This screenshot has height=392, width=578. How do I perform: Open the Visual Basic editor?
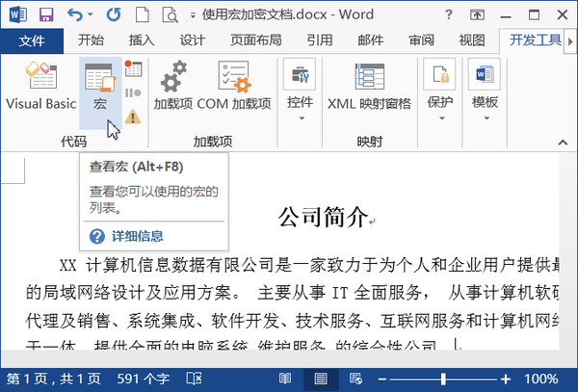[40, 86]
